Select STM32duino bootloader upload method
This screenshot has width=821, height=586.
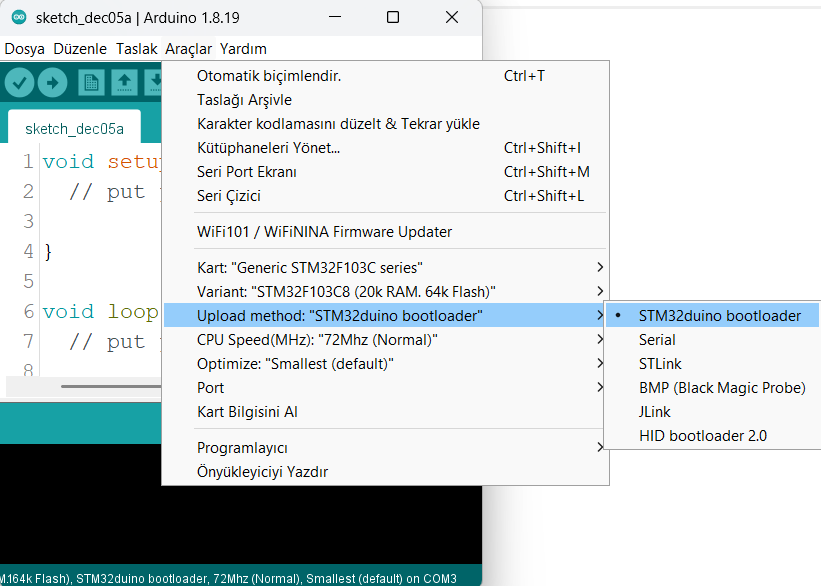pyautogui.click(x=719, y=316)
